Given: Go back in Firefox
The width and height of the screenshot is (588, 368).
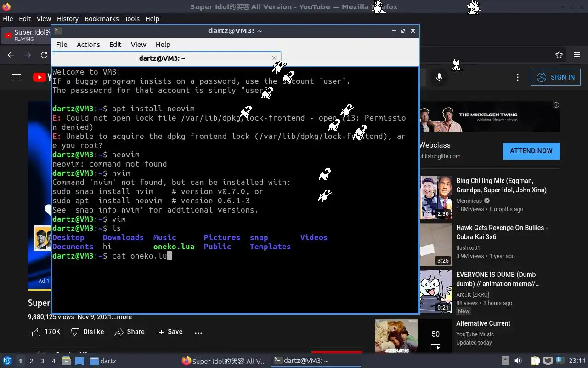Looking at the screenshot, I should click(x=11, y=55).
